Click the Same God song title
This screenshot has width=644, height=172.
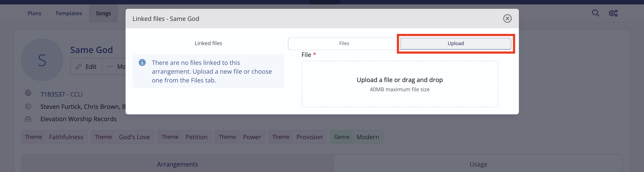coord(92,50)
